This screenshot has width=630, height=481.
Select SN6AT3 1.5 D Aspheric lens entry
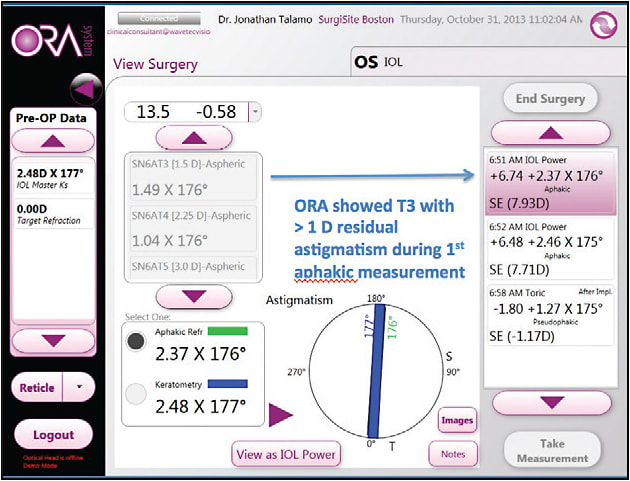click(x=194, y=178)
